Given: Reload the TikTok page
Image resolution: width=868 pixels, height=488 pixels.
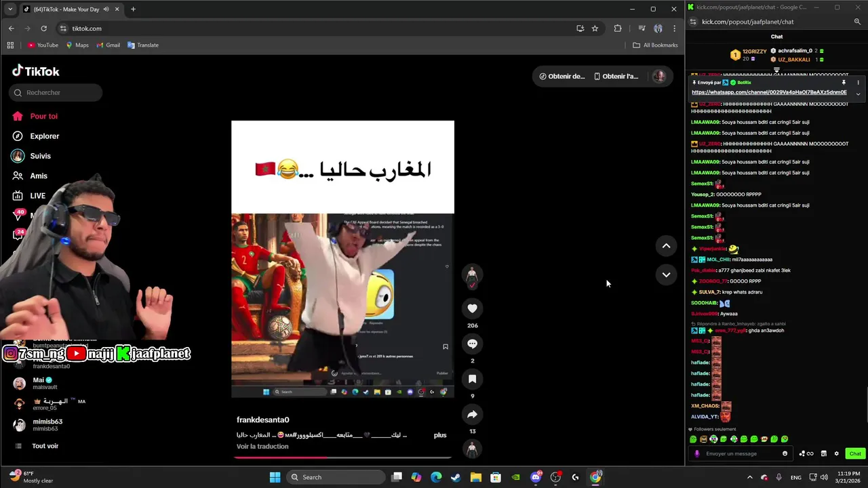Looking at the screenshot, I should pos(43,28).
